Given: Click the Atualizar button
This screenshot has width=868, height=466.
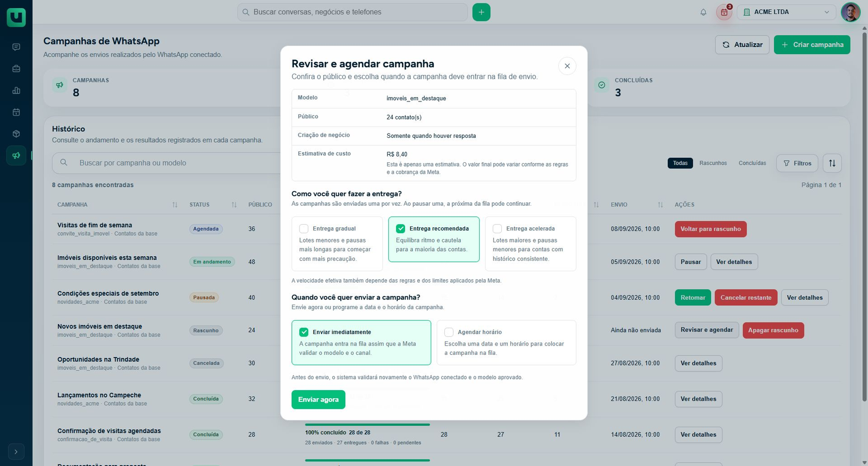Looking at the screenshot, I should tap(743, 44).
